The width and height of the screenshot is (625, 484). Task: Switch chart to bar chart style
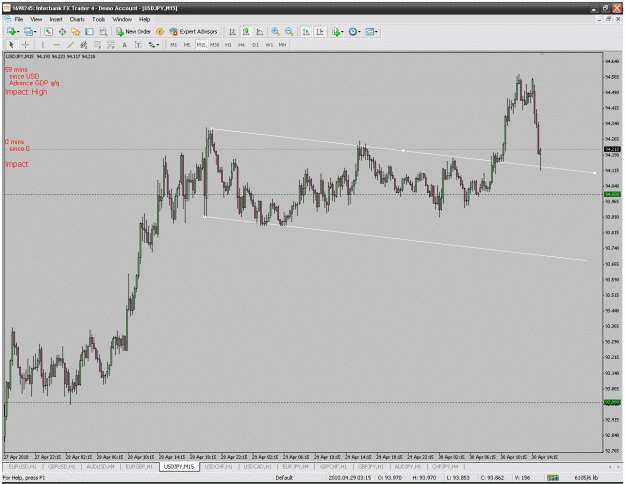tap(232, 31)
